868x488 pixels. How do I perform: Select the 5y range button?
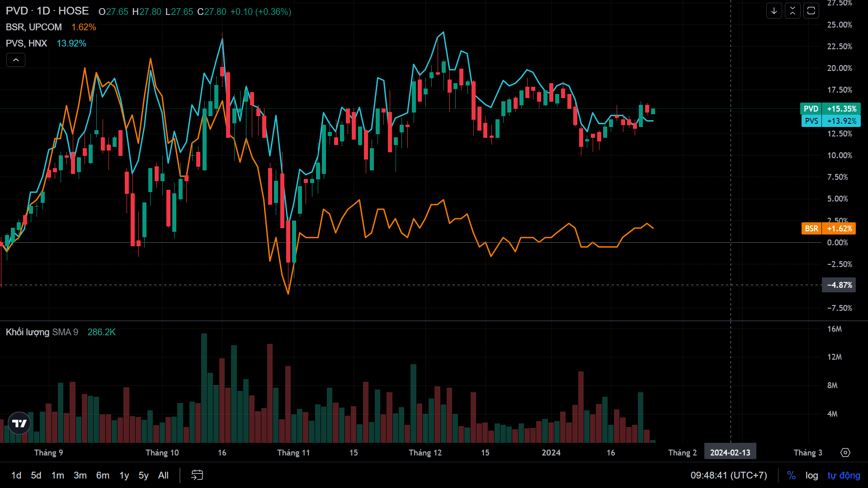(x=143, y=475)
